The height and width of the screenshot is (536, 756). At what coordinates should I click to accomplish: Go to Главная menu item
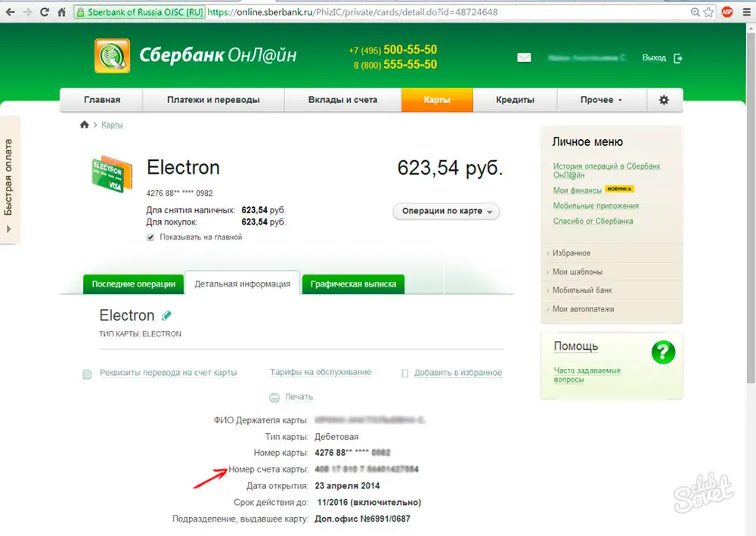coord(102,100)
